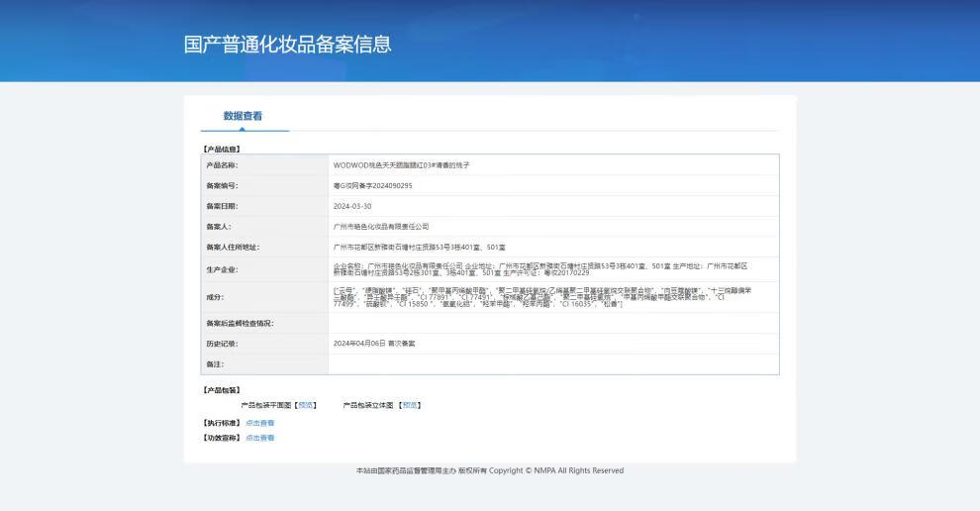
Task: Open the 数据查看 tab
Action: (244, 116)
